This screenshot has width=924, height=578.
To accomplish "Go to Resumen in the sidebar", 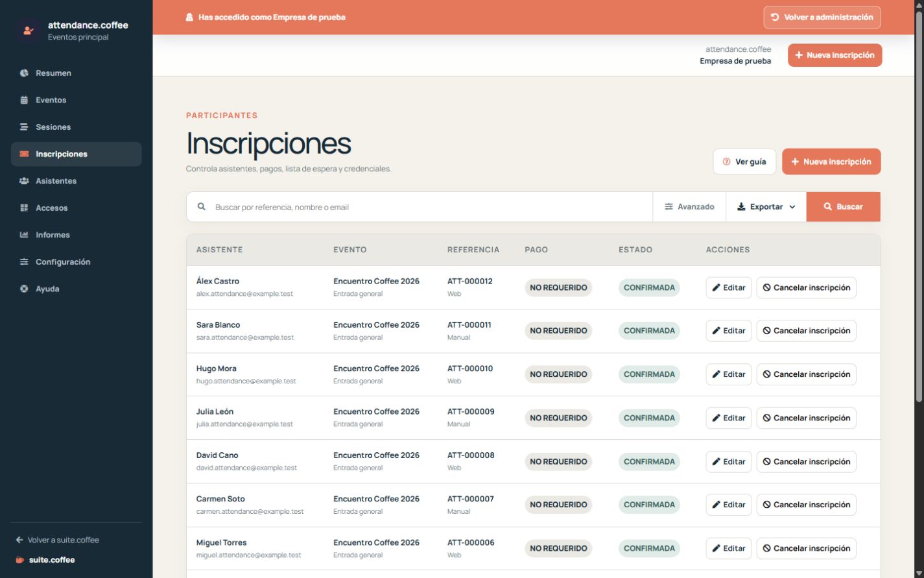I will coord(76,73).
